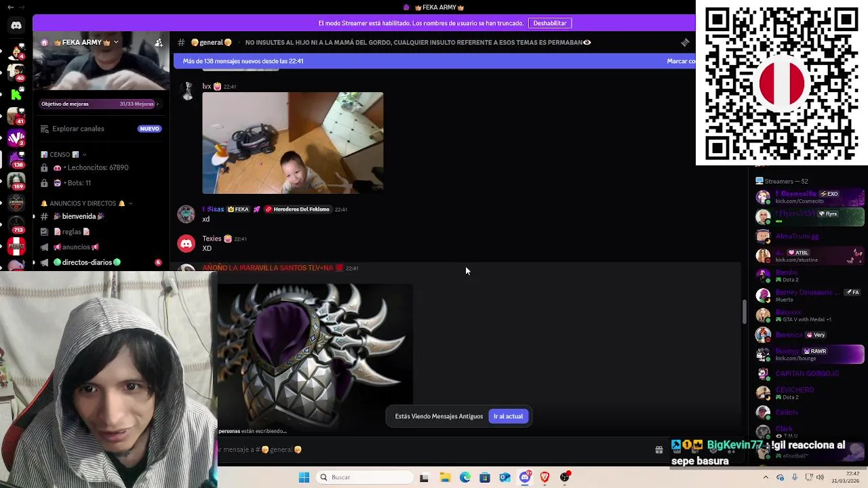Open AlmaTrumi.gg member in list
Image resolution: width=868 pixels, height=488 pixels.
pyautogui.click(x=810, y=237)
